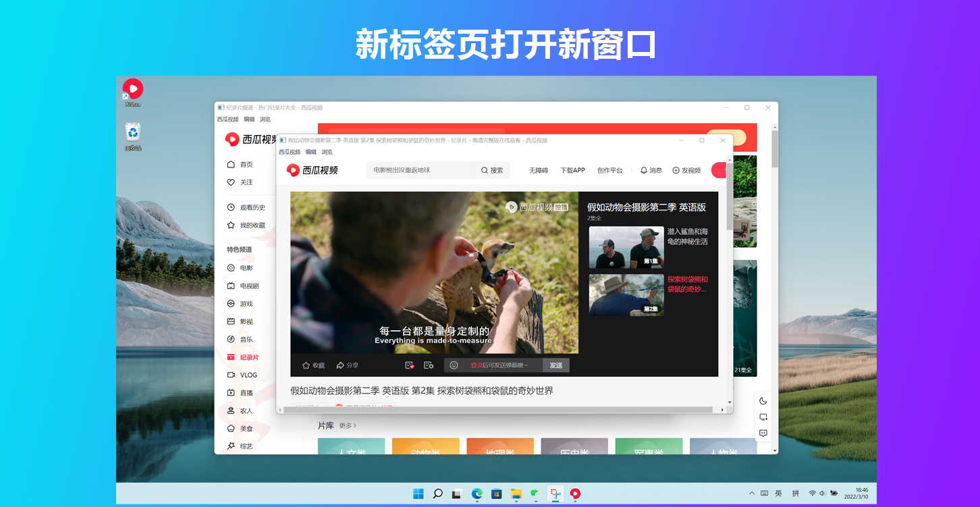This screenshot has width=980, height=507.
Task: Enable dark mode with the moon icon
Action: point(763,400)
